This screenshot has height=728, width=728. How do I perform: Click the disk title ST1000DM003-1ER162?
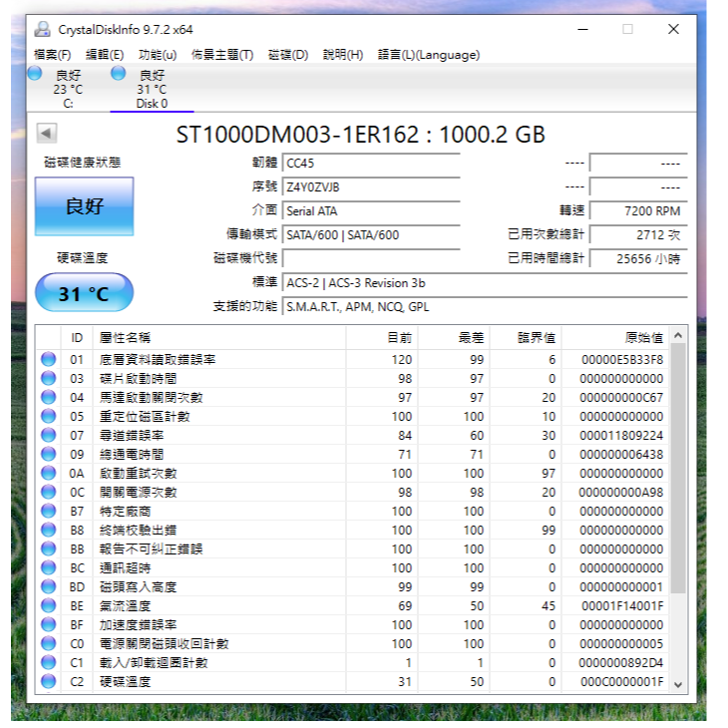297,135
